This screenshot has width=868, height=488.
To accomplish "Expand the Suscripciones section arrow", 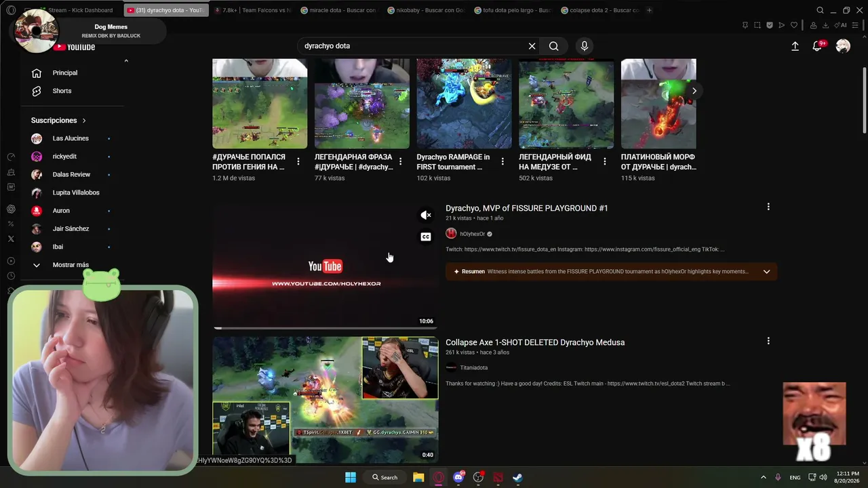I will point(84,121).
